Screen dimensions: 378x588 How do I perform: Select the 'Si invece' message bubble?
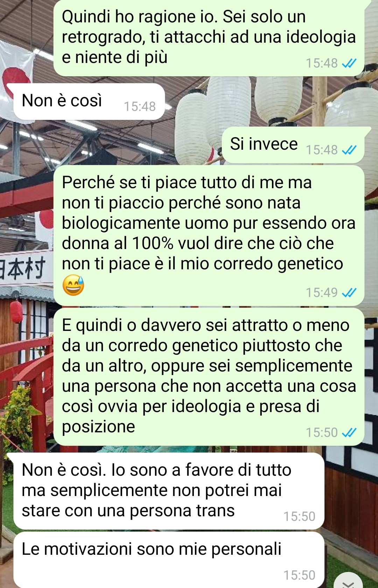pyautogui.click(x=293, y=145)
